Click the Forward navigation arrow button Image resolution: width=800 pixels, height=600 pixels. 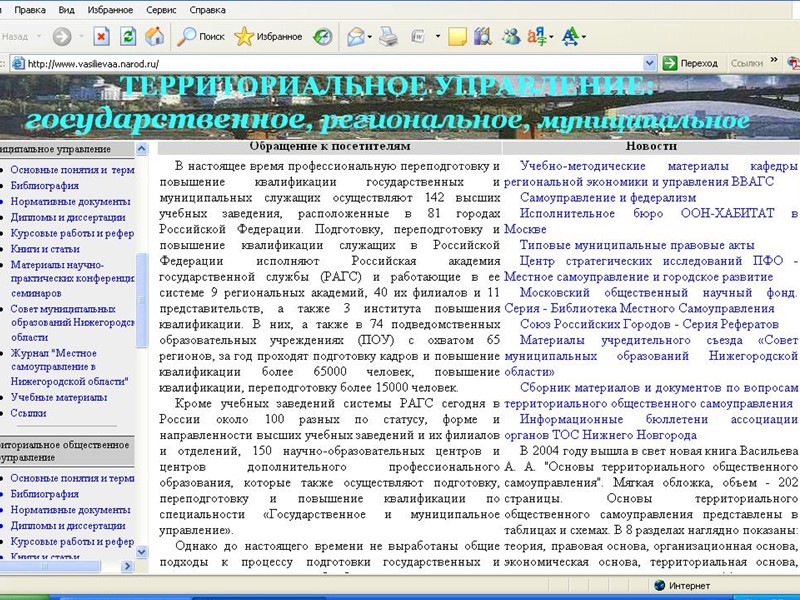click(61, 37)
